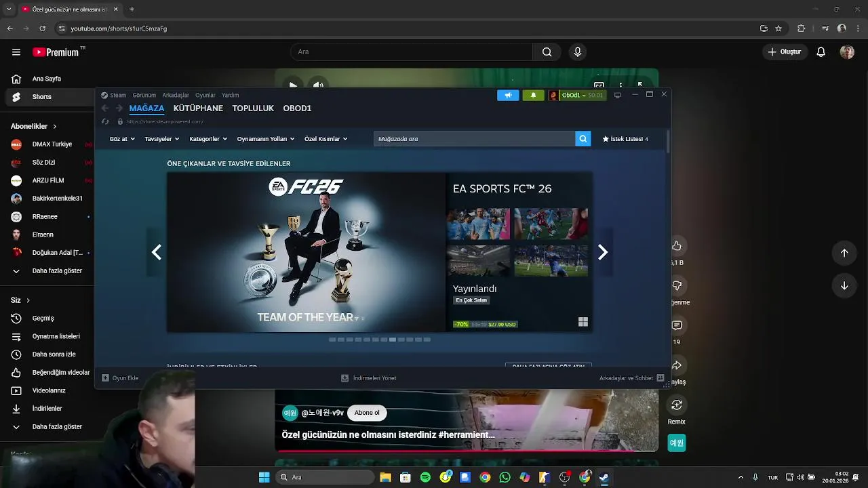This screenshot has height=488, width=868.
Task: Open the Short's comments icon
Action: point(677,326)
